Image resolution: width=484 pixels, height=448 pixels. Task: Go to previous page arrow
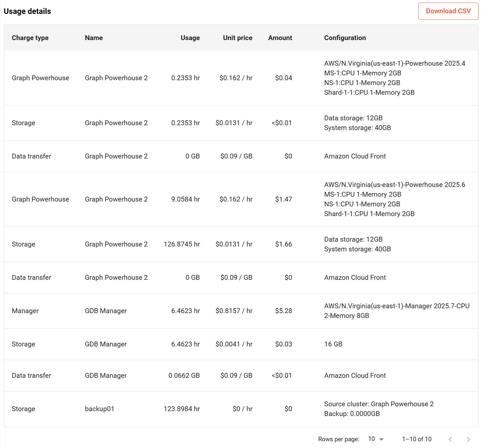pos(450,439)
